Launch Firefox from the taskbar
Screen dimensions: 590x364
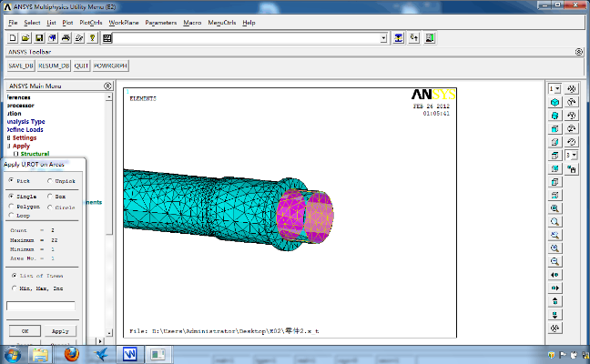72,354
